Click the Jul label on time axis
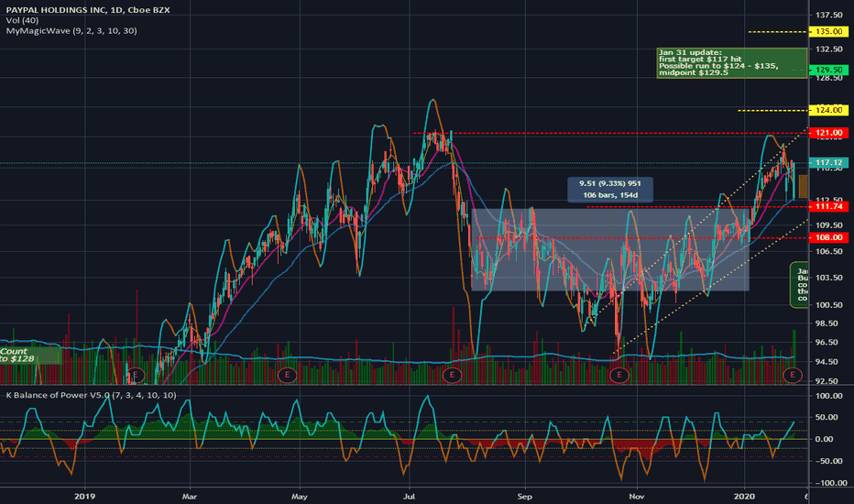Image resolution: width=854 pixels, height=504 pixels. (x=409, y=497)
